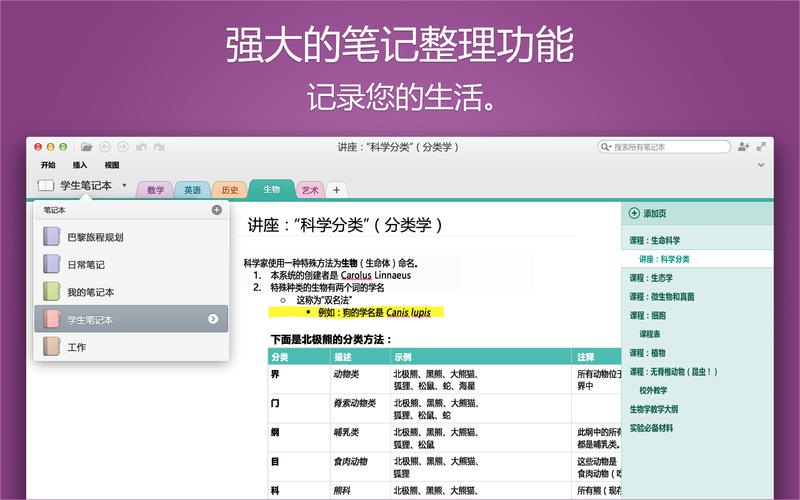Open the 视图 ribbon tab

[x=112, y=165]
